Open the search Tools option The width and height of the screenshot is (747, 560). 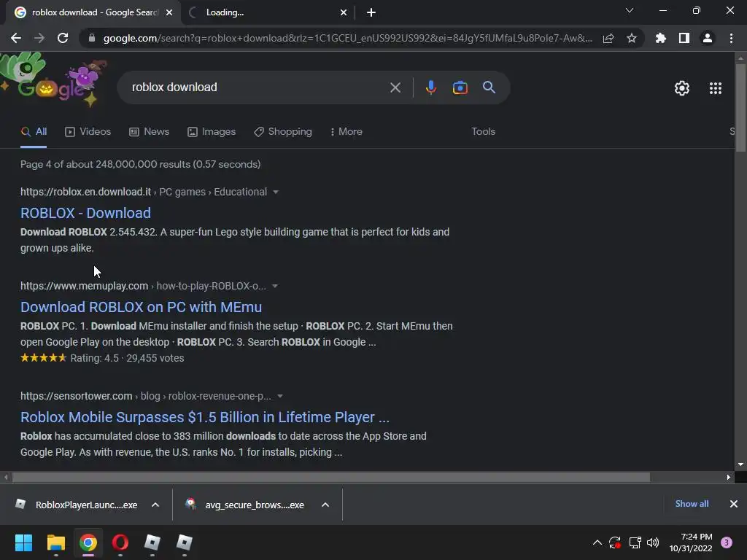pyautogui.click(x=483, y=132)
